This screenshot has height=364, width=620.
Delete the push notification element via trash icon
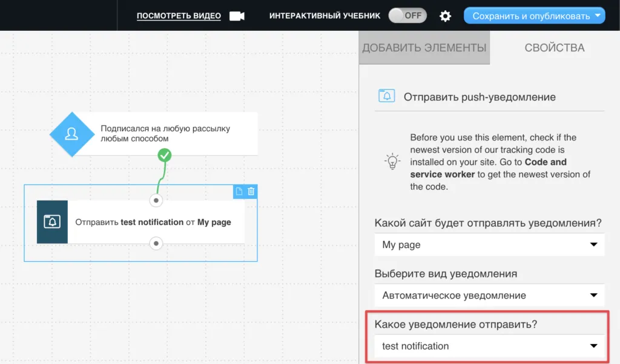pos(251,192)
